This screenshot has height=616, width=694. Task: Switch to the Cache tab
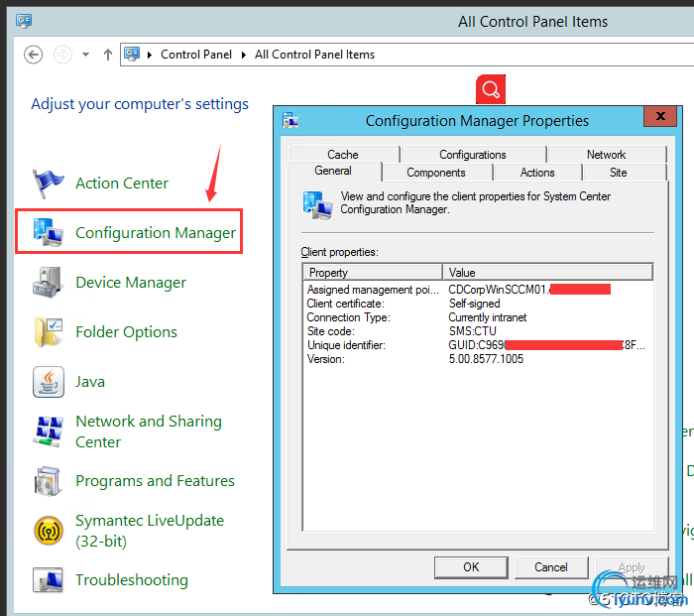pyautogui.click(x=343, y=154)
